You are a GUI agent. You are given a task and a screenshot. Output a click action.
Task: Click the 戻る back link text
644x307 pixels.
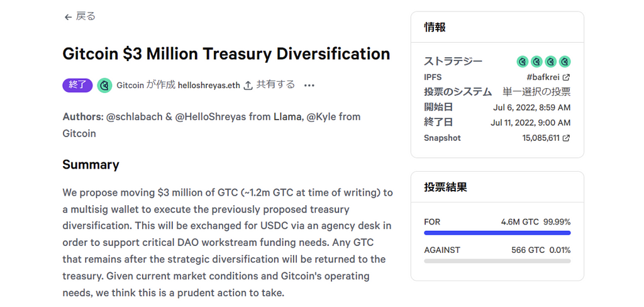point(86,16)
